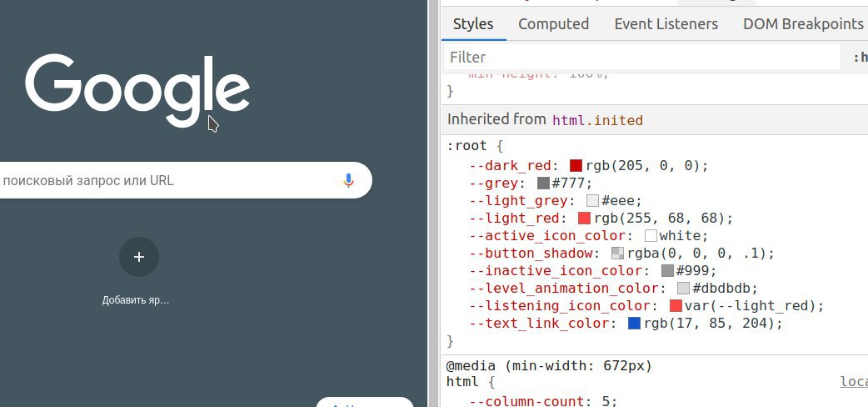Open the Event Listeners tab

(x=666, y=24)
